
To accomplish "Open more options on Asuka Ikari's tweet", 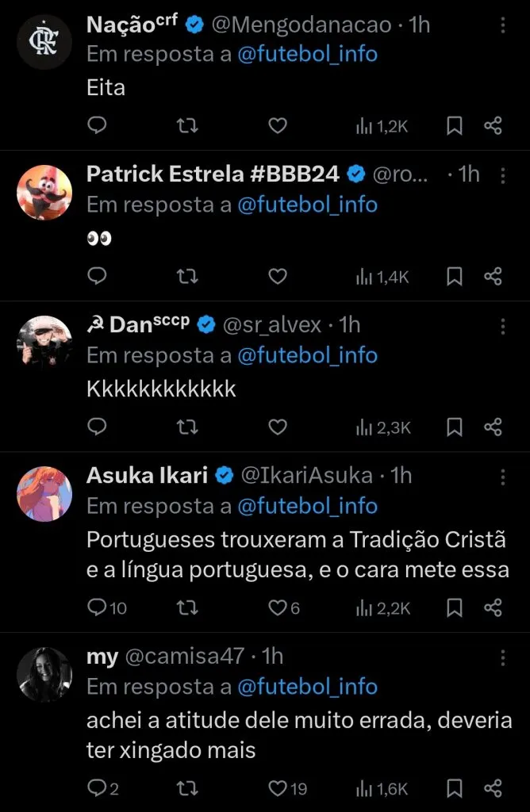I will (x=502, y=476).
